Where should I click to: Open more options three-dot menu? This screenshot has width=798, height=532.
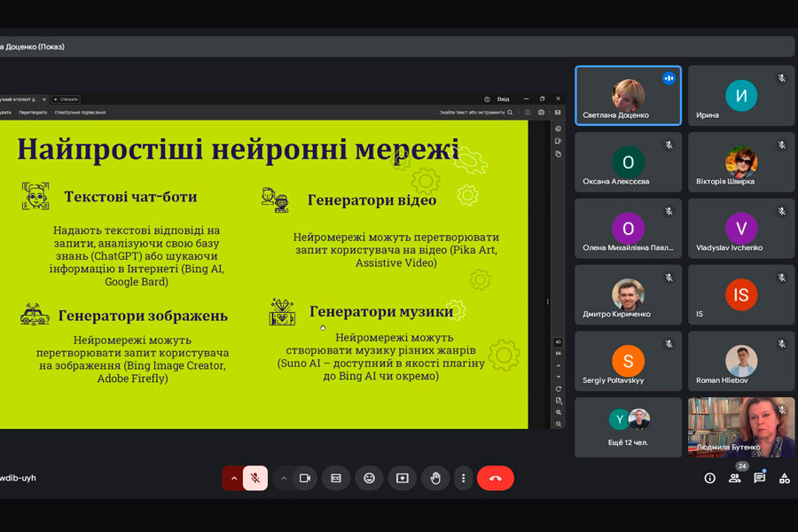tap(463, 478)
